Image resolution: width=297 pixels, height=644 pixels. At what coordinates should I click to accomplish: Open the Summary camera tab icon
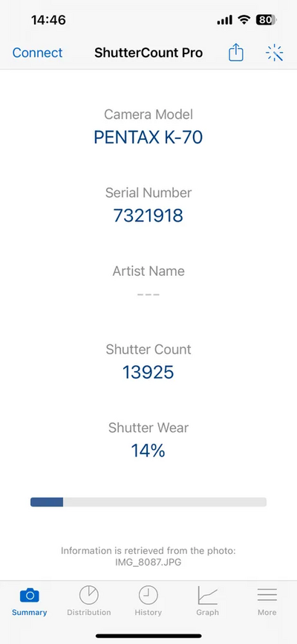(x=30, y=595)
